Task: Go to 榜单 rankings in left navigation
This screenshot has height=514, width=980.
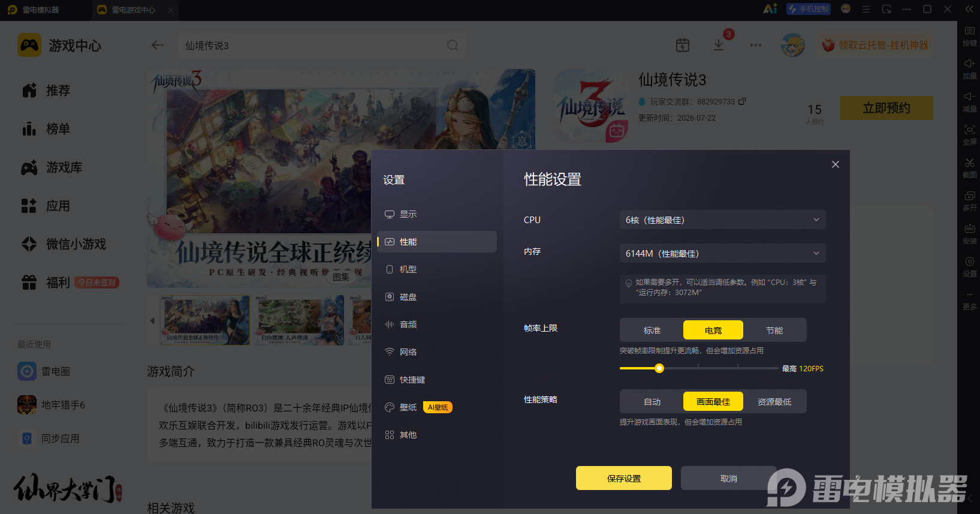Action: pos(46,129)
